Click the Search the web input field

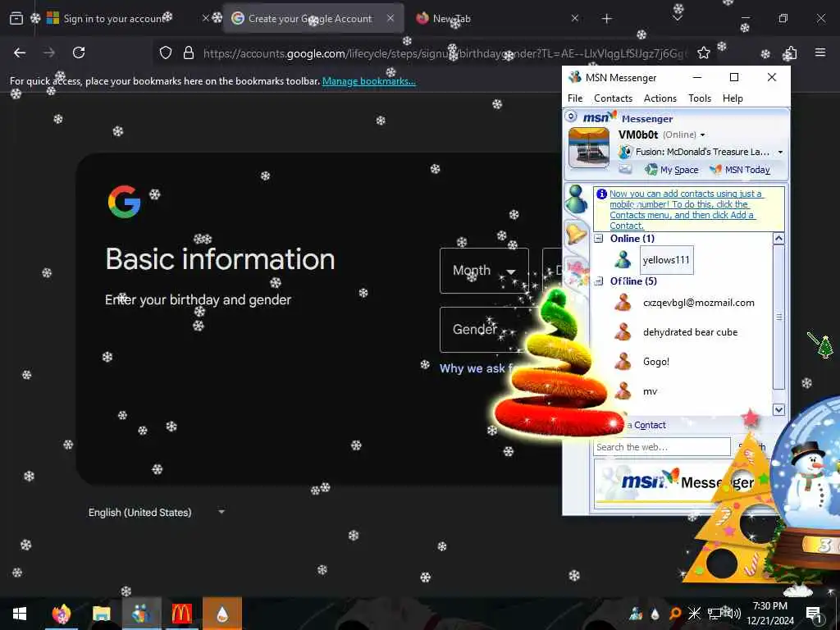(662, 447)
